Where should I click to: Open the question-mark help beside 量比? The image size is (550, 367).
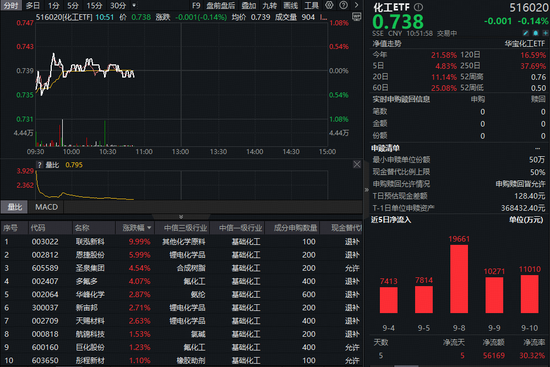[x=40, y=165]
